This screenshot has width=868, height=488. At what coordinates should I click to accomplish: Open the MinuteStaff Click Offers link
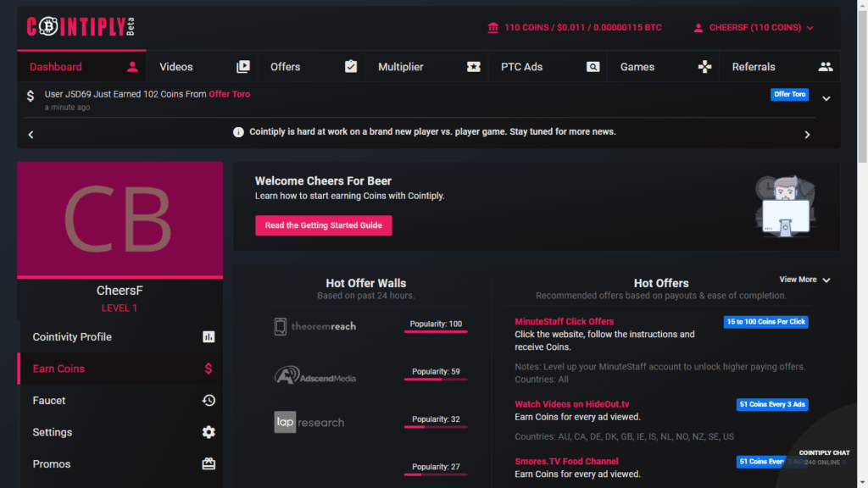coord(564,321)
